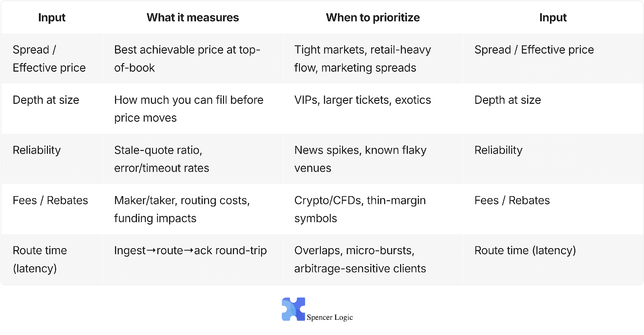
Task: Select the What it measures column header
Action: tap(193, 18)
